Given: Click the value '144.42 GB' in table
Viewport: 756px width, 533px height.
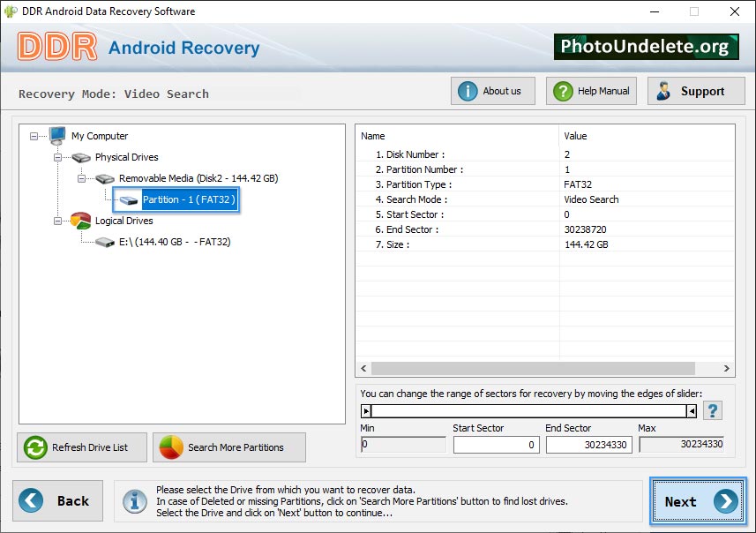Looking at the screenshot, I should [x=587, y=244].
